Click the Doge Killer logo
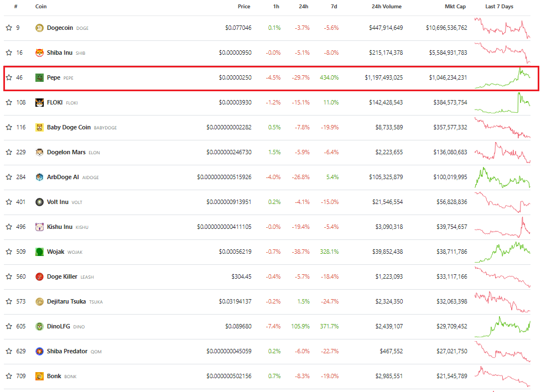The width and height of the screenshot is (541, 392). [x=40, y=276]
